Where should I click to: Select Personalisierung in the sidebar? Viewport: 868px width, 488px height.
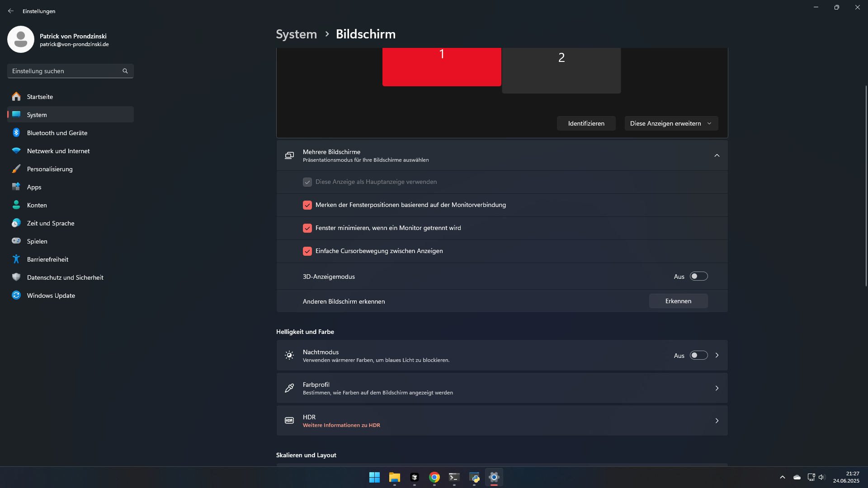[50, 169]
